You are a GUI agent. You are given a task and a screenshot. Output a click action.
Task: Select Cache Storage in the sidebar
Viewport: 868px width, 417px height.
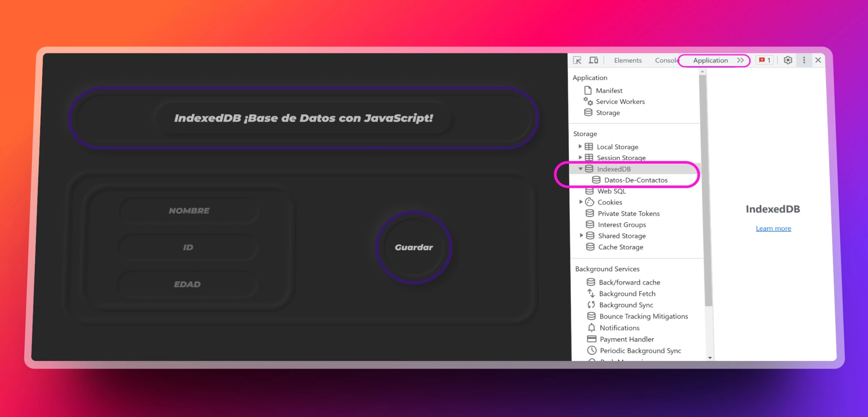pos(621,247)
